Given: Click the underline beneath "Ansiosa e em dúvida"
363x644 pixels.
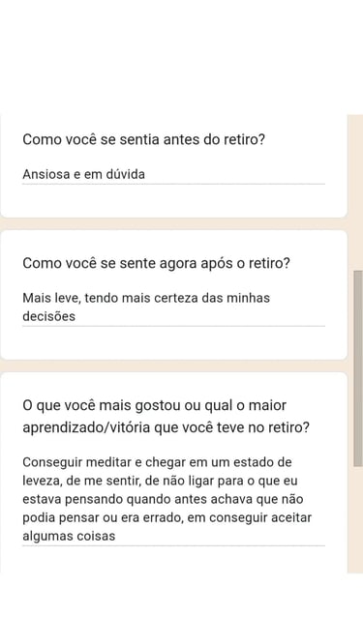Looking at the screenshot, I should click(x=173, y=184).
